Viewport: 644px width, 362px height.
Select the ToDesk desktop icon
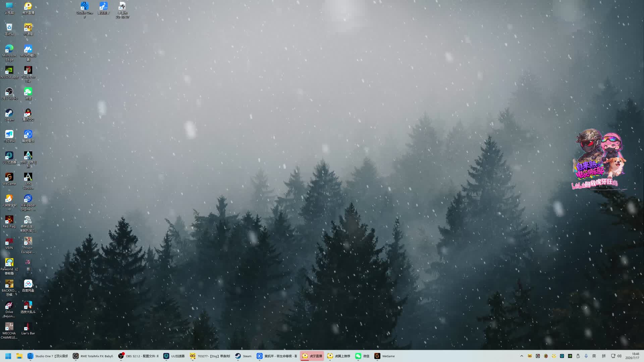click(x=9, y=136)
